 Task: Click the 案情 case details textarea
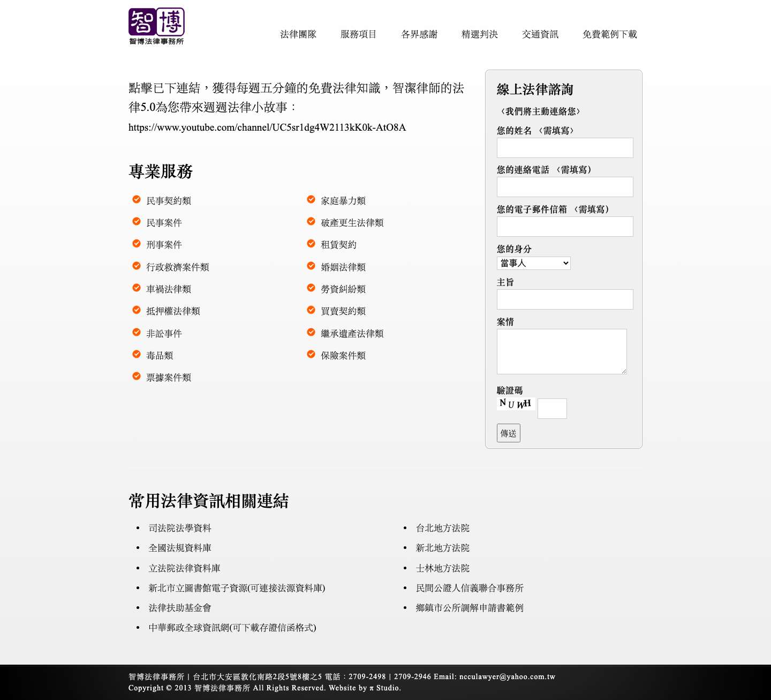coord(561,351)
